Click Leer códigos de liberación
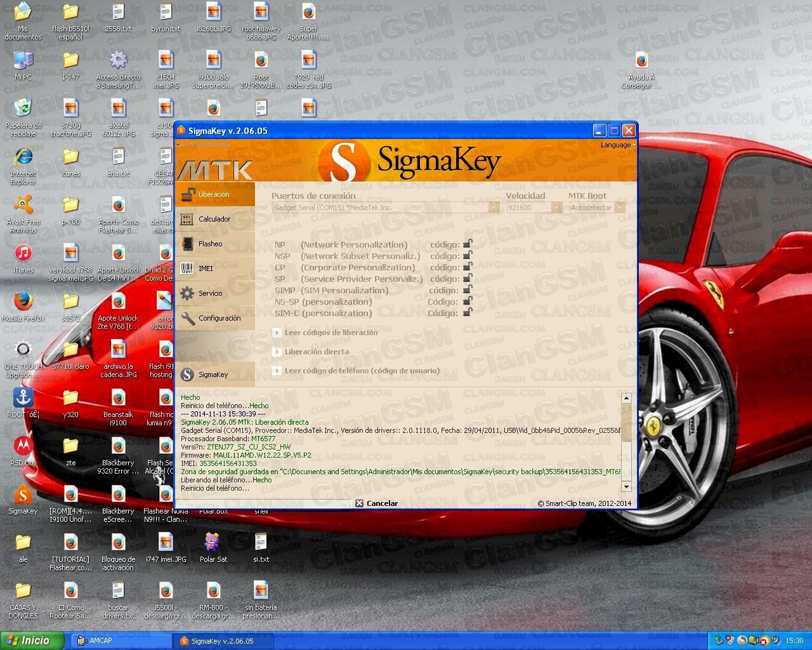The height and width of the screenshot is (650, 812). coord(325,333)
